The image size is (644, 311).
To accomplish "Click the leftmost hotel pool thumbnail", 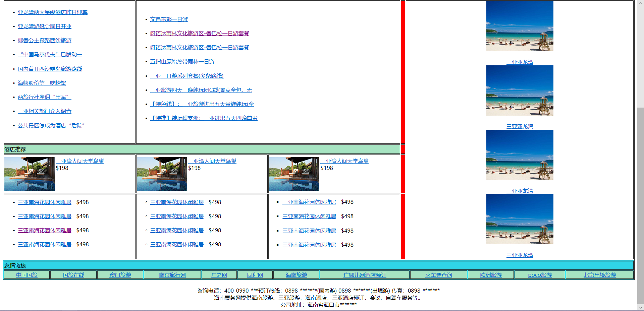I will [30, 174].
